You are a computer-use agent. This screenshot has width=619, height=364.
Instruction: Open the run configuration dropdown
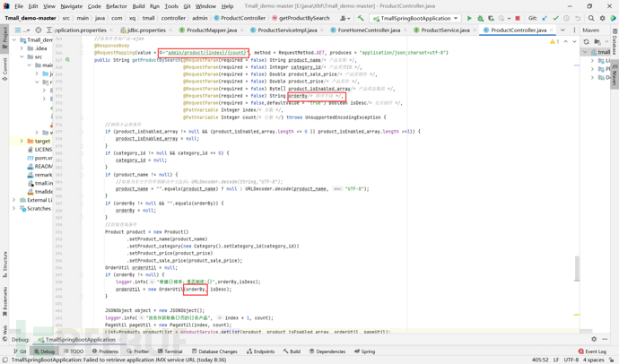point(415,18)
